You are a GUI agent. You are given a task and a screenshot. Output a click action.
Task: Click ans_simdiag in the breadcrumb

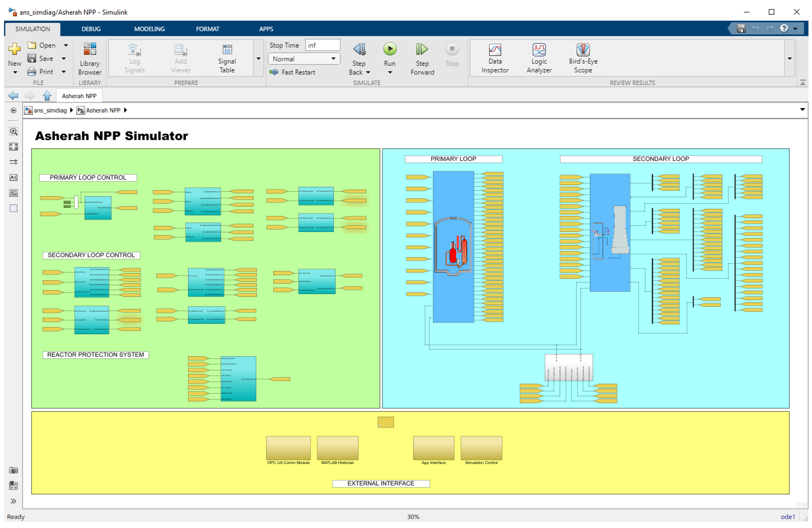(x=50, y=110)
